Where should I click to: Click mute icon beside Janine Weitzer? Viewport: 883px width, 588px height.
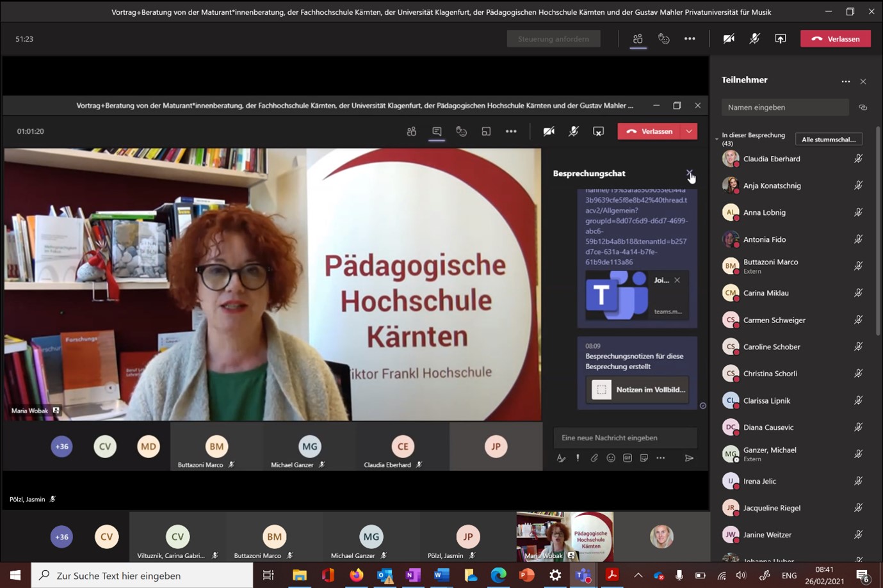pyautogui.click(x=858, y=535)
